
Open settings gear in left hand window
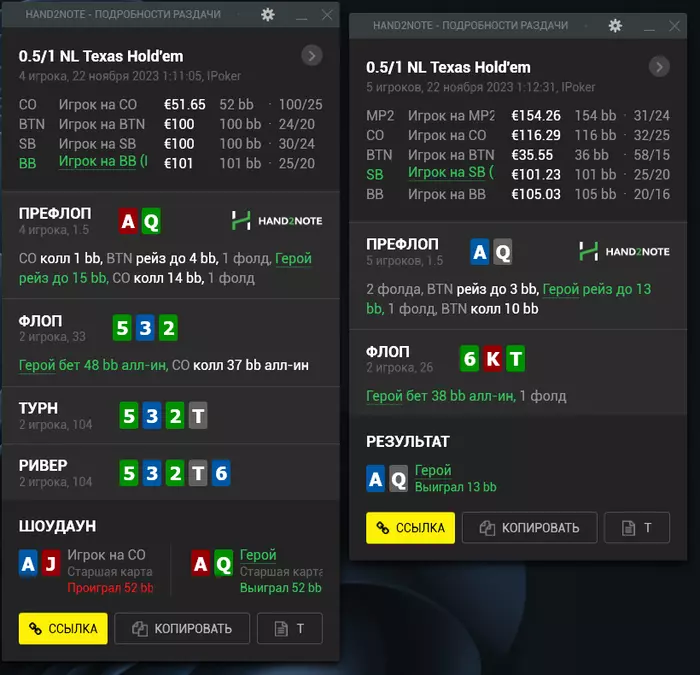(x=267, y=15)
